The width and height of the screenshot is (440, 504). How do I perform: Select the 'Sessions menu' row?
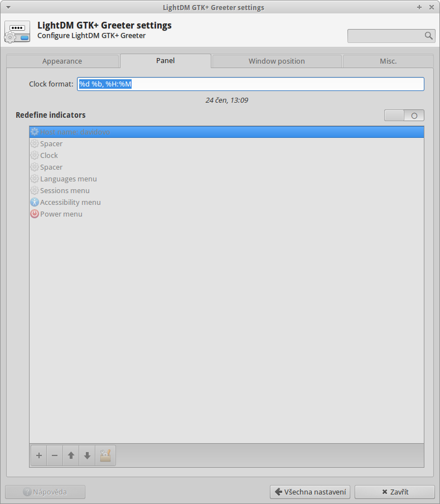[226, 191]
